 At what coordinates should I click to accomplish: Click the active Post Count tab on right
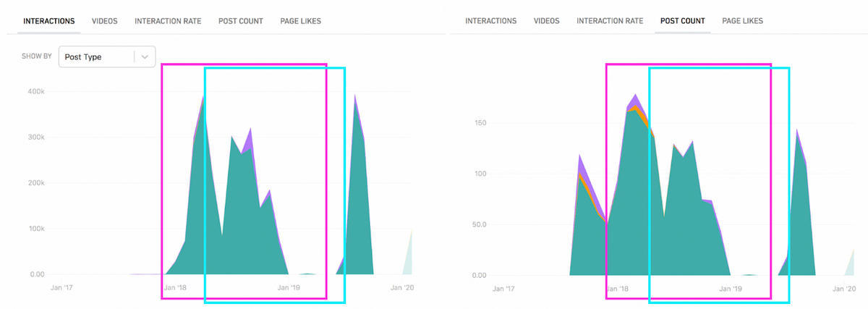(683, 21)
